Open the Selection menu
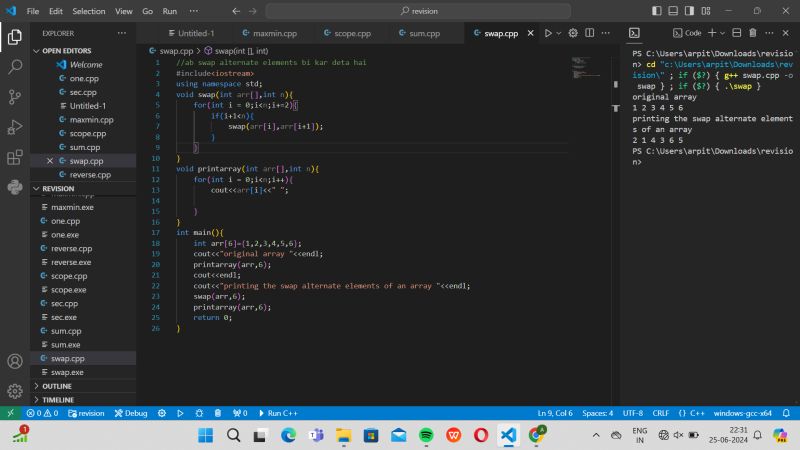Image resolution: width=800 pixels, height=450 pixels. coord(89,11)
